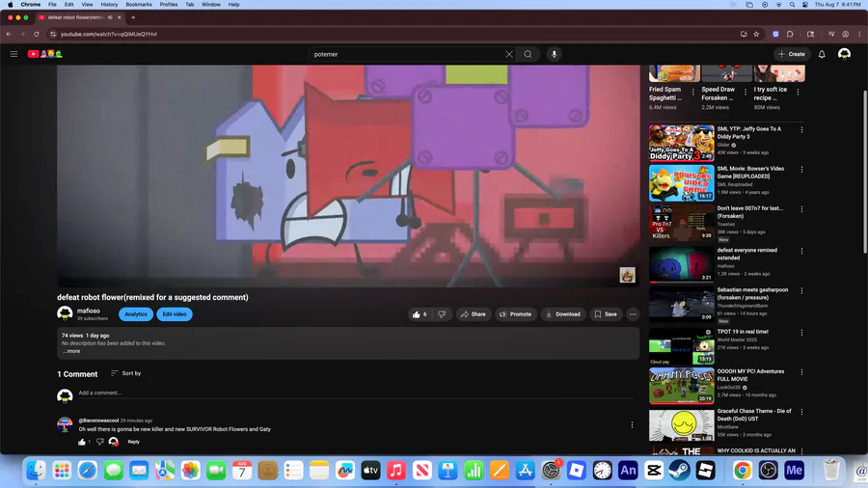Clear the search text with the X icon
The width and height of the screenshot is (868, 488).
click(509, 54)
